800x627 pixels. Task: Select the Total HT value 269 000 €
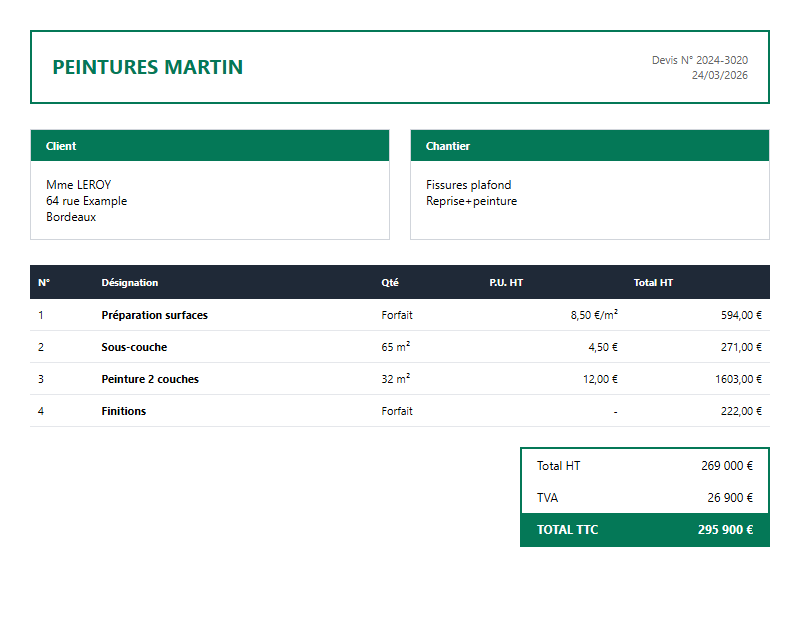[x=726, y=466]
